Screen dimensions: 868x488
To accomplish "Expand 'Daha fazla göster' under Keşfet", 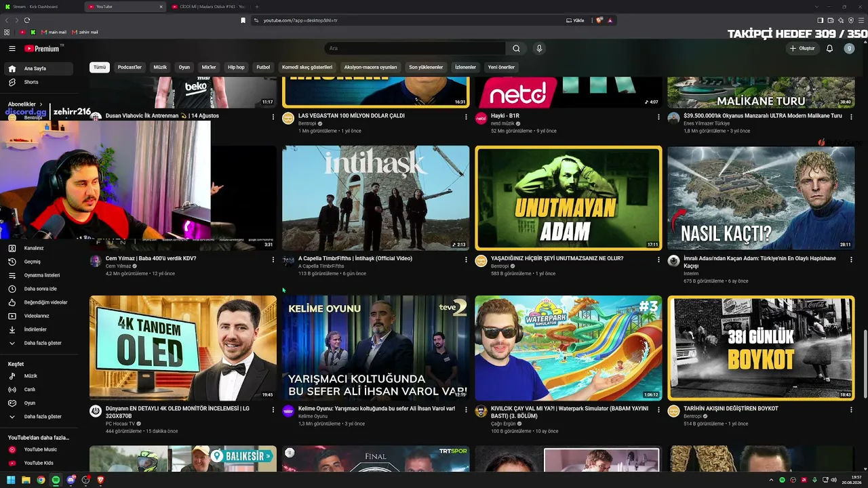I will pyautogui.click(x=38, y=416).
